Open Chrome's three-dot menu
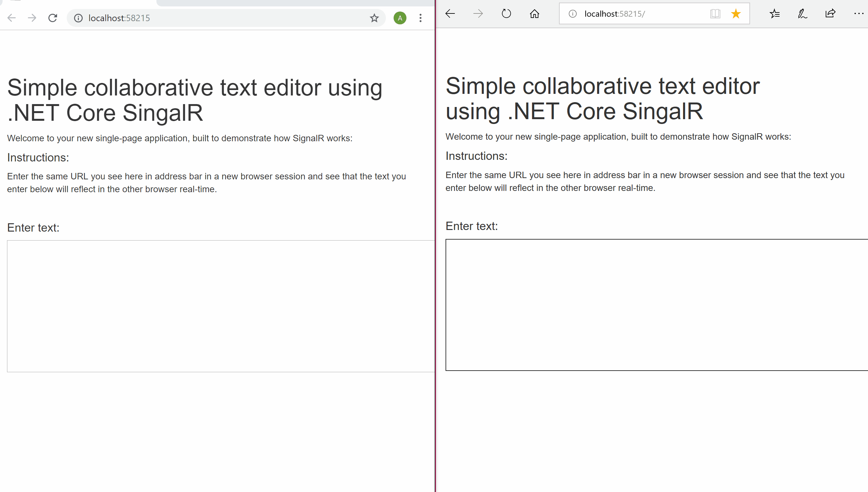Image resolution: width=868 pixels, height=492 pixels. click(x=420, y=18)
